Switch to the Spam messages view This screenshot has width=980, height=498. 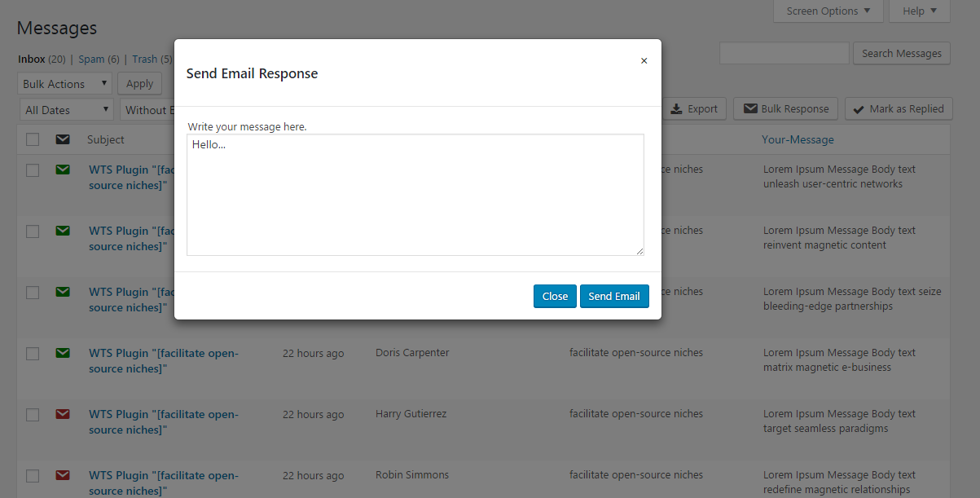[91, 59]
